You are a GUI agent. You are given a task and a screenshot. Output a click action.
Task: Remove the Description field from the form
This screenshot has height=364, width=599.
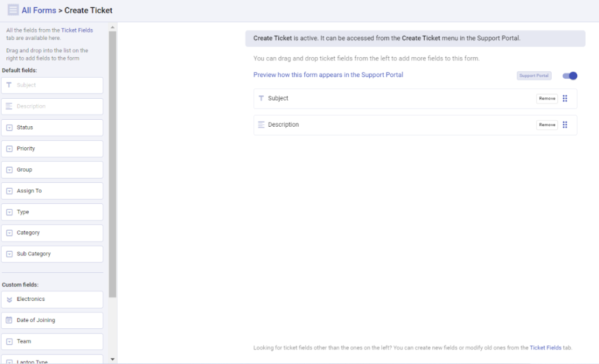(546, 124)
